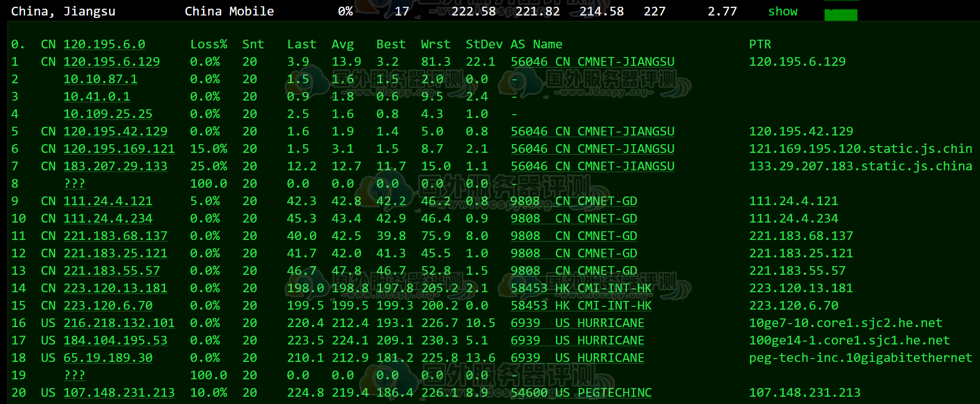Screen dimensions: 980x404
Task: Open AS link 9808 CN CMNET-GD in hop 13
Action: click(x=574, y=270)
